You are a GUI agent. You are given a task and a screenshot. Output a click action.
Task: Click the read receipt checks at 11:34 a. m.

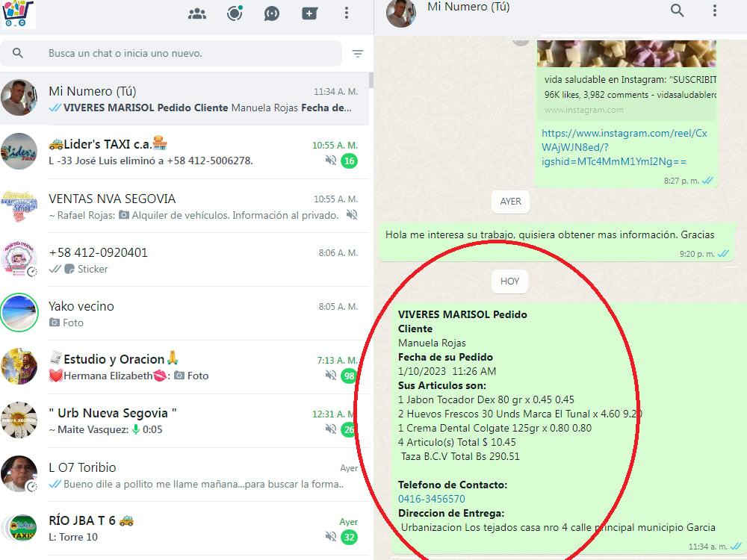pos(736,547)
